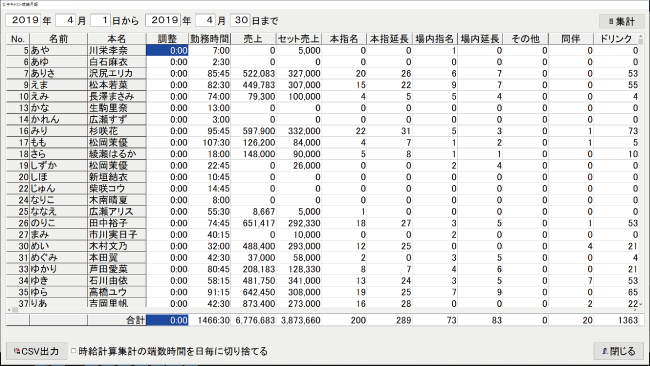Enable 時給計算集計の端数時間を日毎に切り捨てる checkbox
This screenshot has width=650, height=366.
point(74,351)
